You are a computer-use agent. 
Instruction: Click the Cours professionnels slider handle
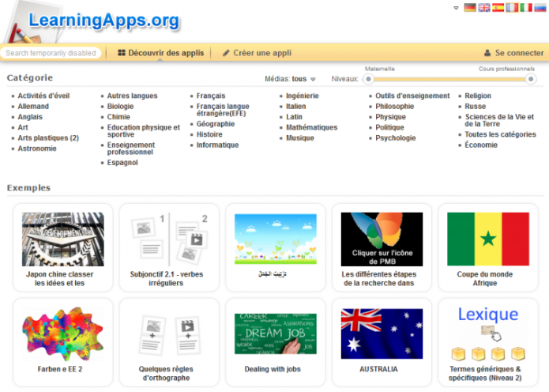(x=531, y=79)
